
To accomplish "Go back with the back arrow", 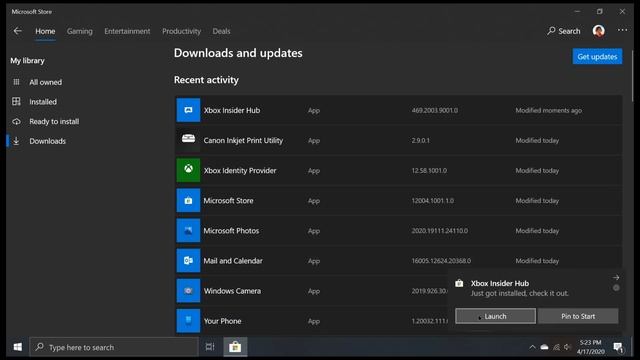I will click(18, 31).
